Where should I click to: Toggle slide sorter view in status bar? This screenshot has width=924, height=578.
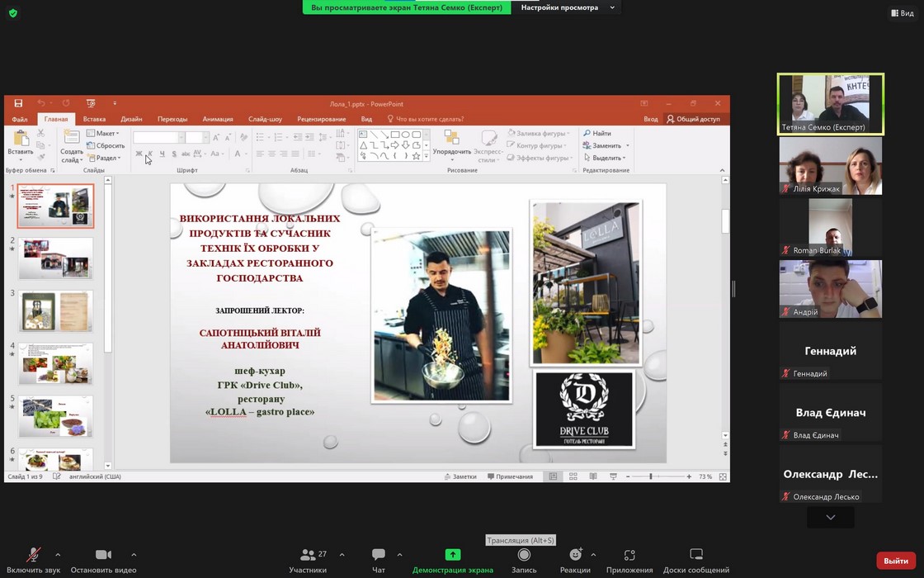coord(573,476)
